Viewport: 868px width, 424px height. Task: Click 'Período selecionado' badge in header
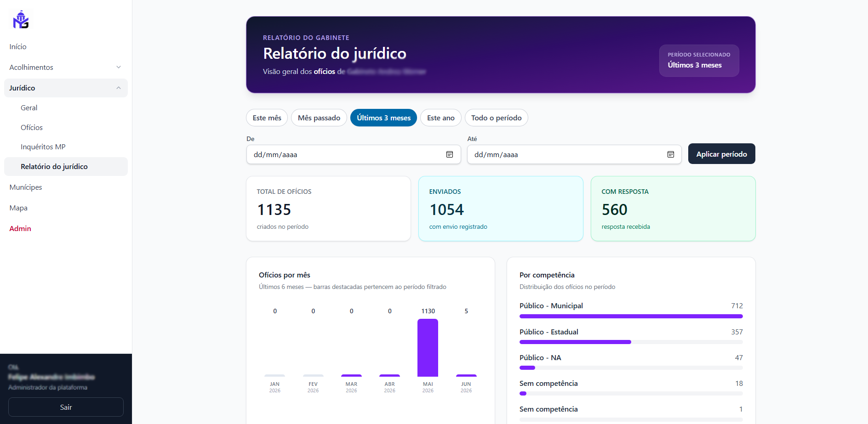pyautogui.click(x=699, y=60)
